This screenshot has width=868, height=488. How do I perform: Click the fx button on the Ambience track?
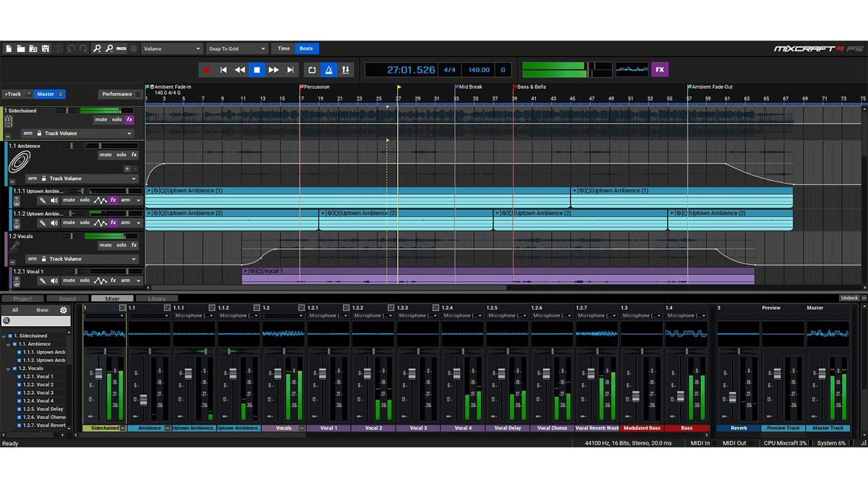pos(135,155)
